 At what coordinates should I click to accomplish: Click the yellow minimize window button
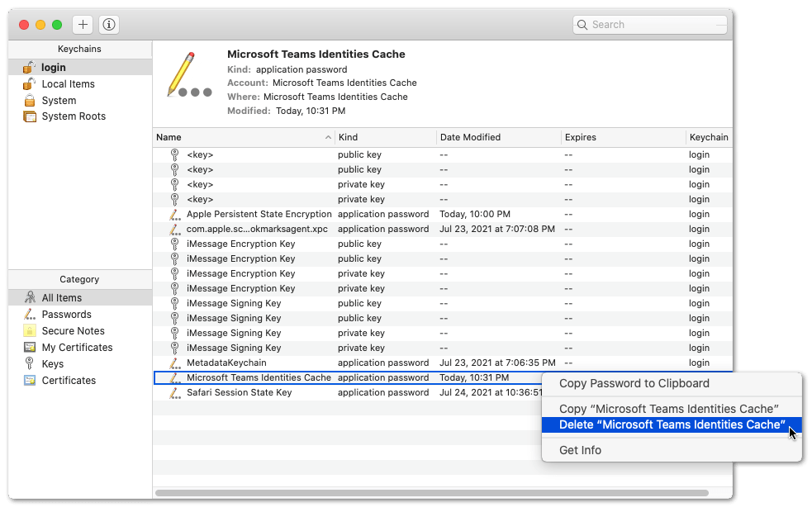(x=40, y=25)
